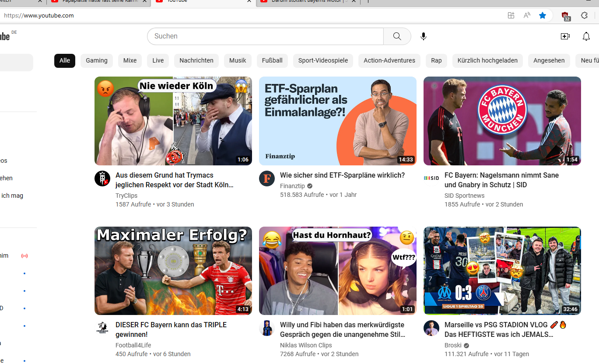Open the Football4Life channel avatar
Viewport: 599px width, 364px height.
tap(102, 328)
